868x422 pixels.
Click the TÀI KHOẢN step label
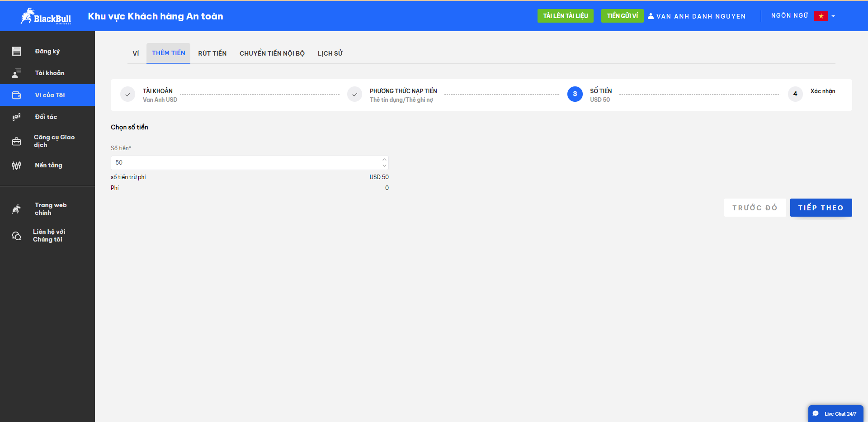[x=158, y=91]
